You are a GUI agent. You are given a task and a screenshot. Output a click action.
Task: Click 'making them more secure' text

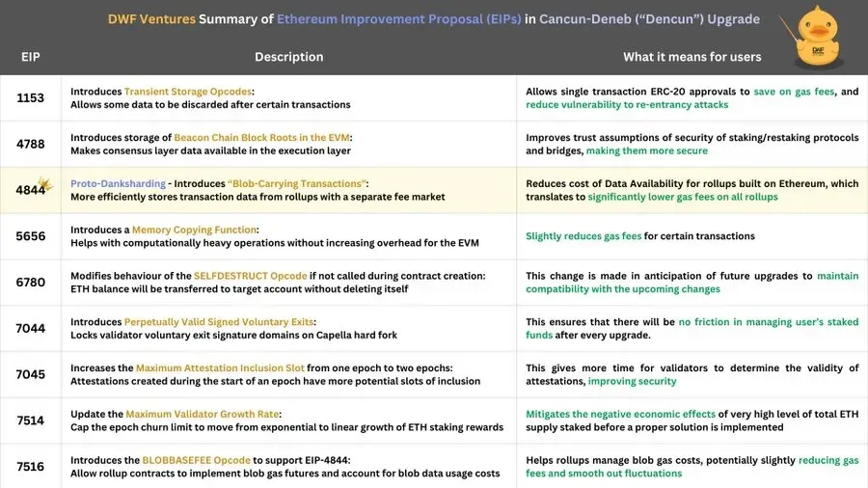click(647, 150)
